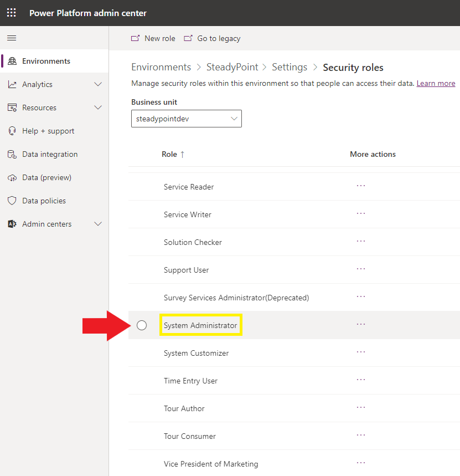Expand the Admin centers chevron
The height and width of the screenshot is (476, 460).
[98, 224]
